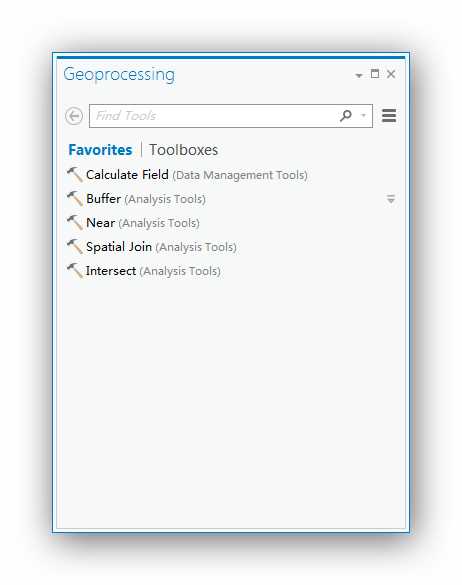Switch to the Toolboxes tab
Image resolution: width=462 pixels, height=585 pixels.
pos(184,150)
